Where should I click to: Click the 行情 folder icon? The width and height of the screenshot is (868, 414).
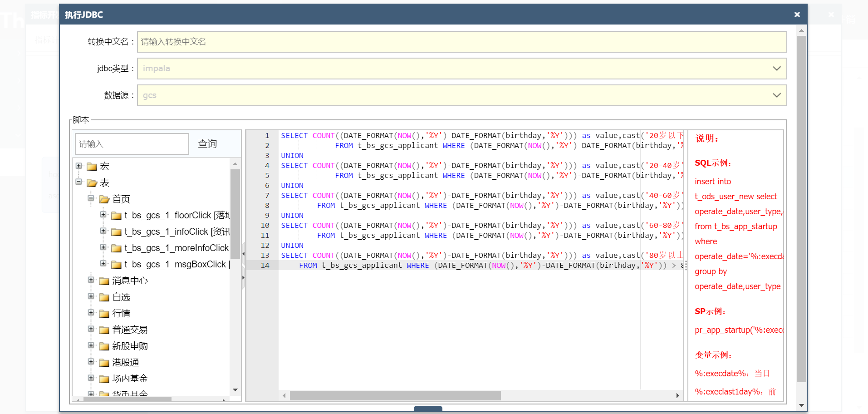click(104, 314)
